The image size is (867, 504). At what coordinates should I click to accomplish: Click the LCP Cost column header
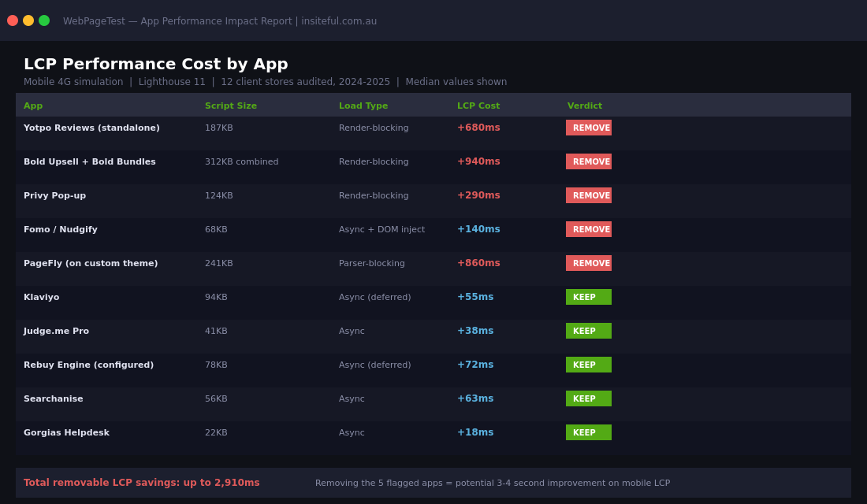(x=478, y=106)
